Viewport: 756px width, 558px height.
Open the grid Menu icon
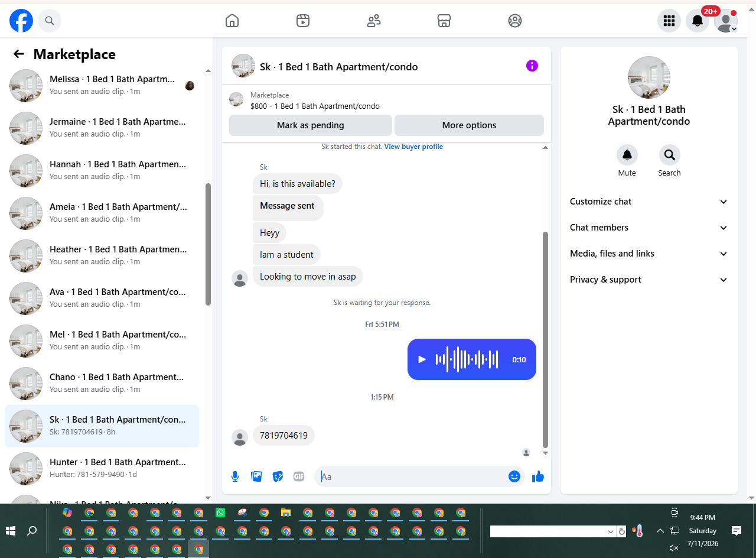(669, 21)
